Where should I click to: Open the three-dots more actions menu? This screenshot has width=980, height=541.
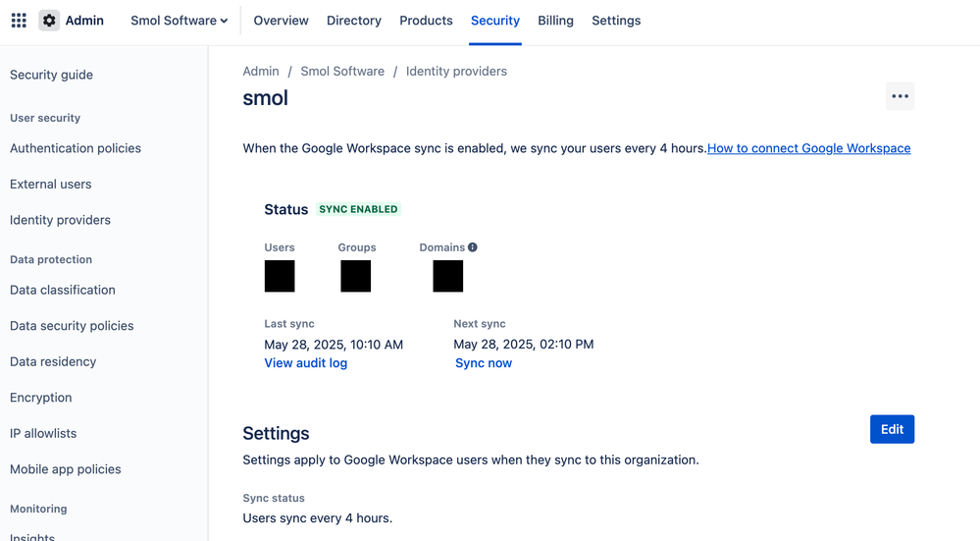tap(900, 96)
